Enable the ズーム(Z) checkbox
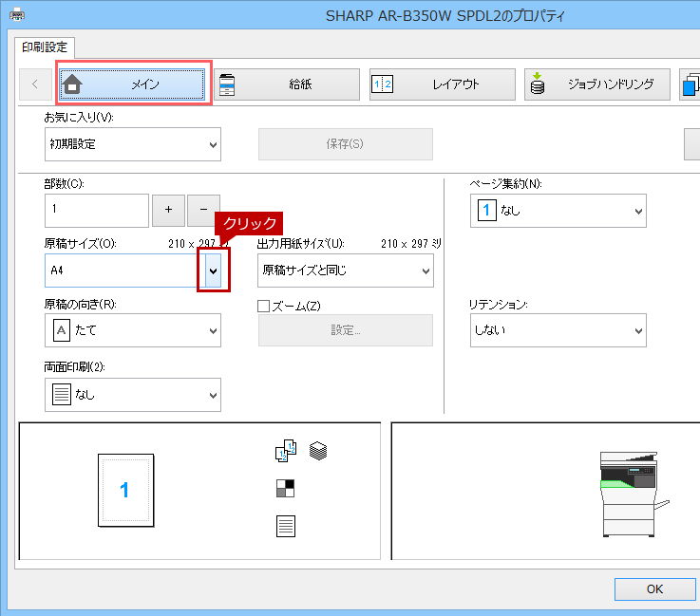 tap(264, 306)
